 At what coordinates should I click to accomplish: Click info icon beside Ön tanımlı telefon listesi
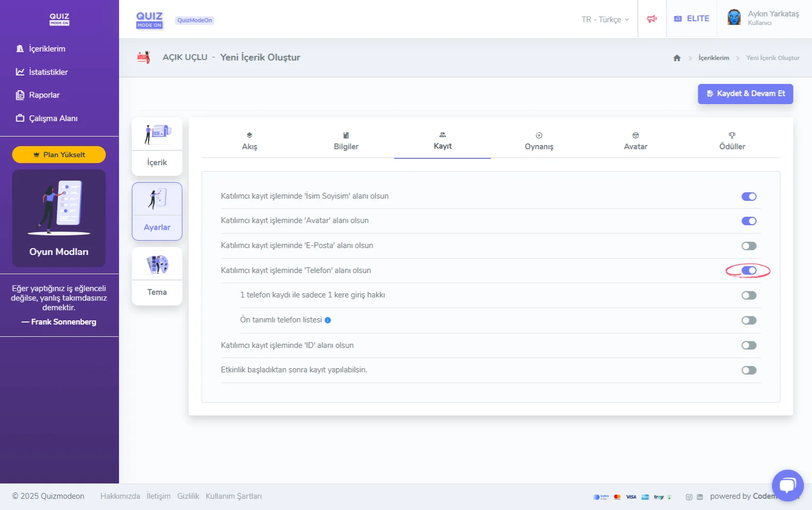pos(328,320)
